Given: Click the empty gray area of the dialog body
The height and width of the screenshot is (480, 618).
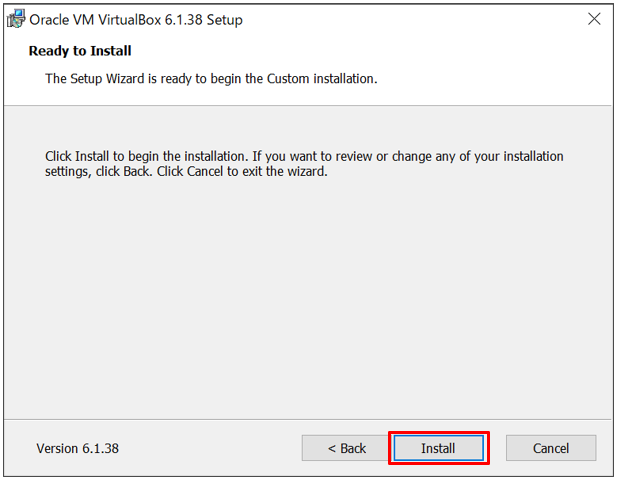Looking at the screenshot, I should [x=307, y=296].
